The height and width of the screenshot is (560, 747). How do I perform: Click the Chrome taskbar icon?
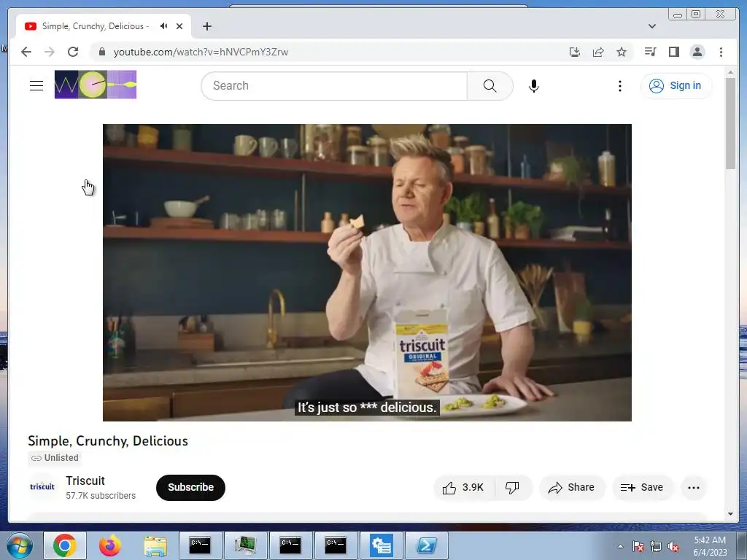point(65,545)
